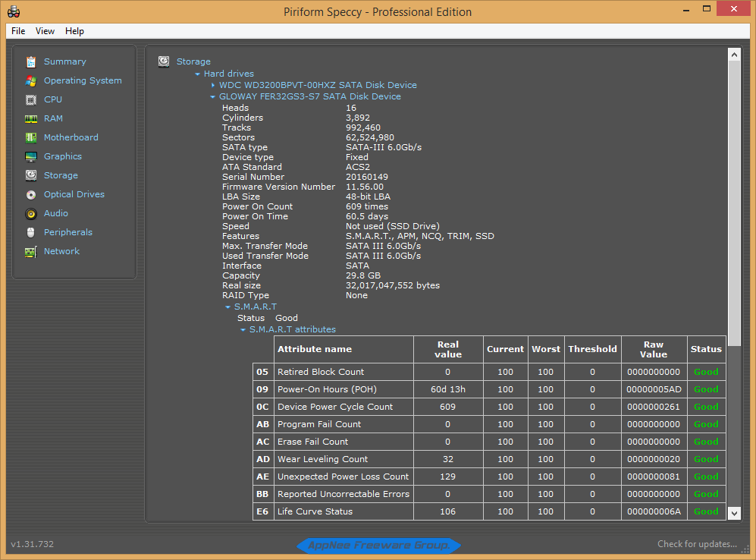Open the File menu

coord(18,31)
